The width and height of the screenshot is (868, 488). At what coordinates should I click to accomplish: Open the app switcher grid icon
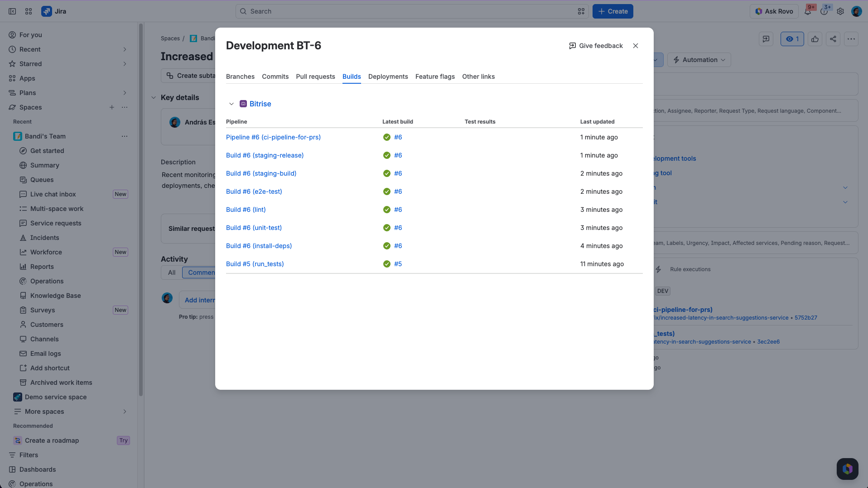pos(29,11)
